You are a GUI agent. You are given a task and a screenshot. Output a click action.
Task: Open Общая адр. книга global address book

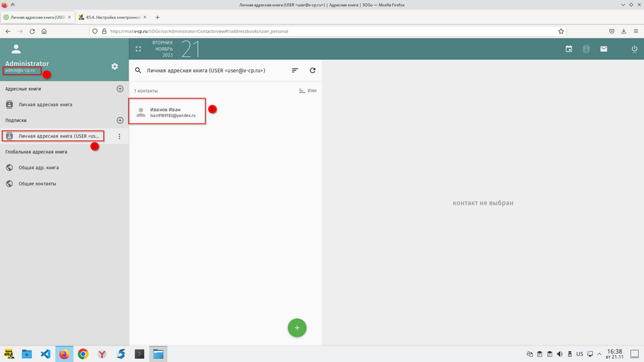click(38, 168)
